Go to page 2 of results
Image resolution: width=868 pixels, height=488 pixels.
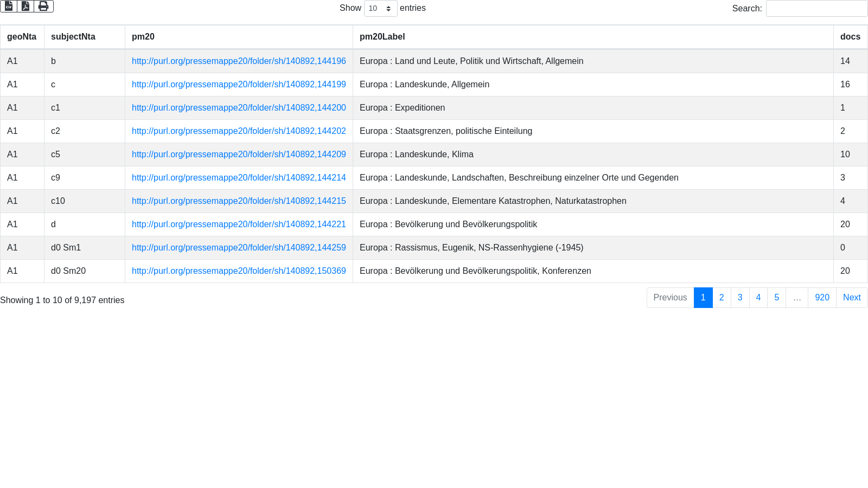pyautogui.click(x=721, y=298)
